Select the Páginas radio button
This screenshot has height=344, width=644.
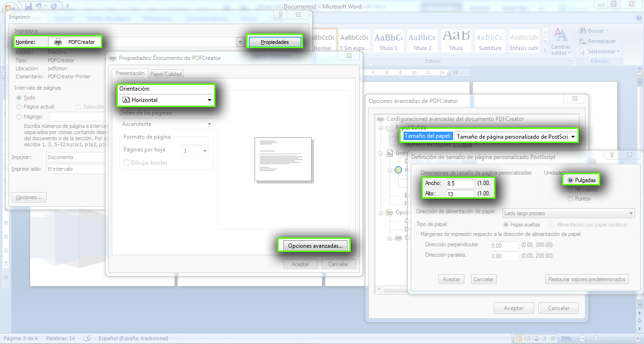coord(19,116)
